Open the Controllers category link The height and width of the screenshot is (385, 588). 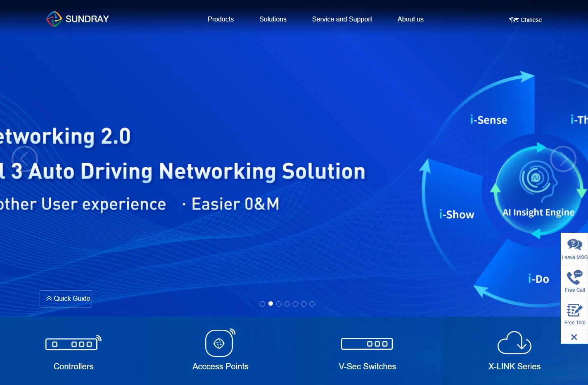click(x=73, y=366)
